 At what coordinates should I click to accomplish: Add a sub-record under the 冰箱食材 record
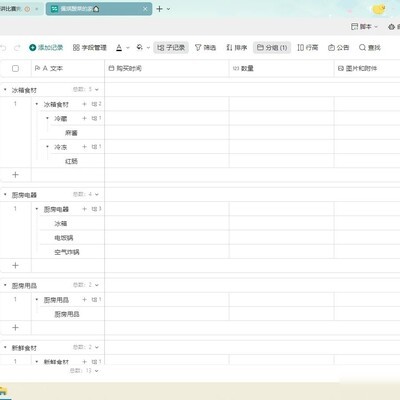tap(84, 104)
